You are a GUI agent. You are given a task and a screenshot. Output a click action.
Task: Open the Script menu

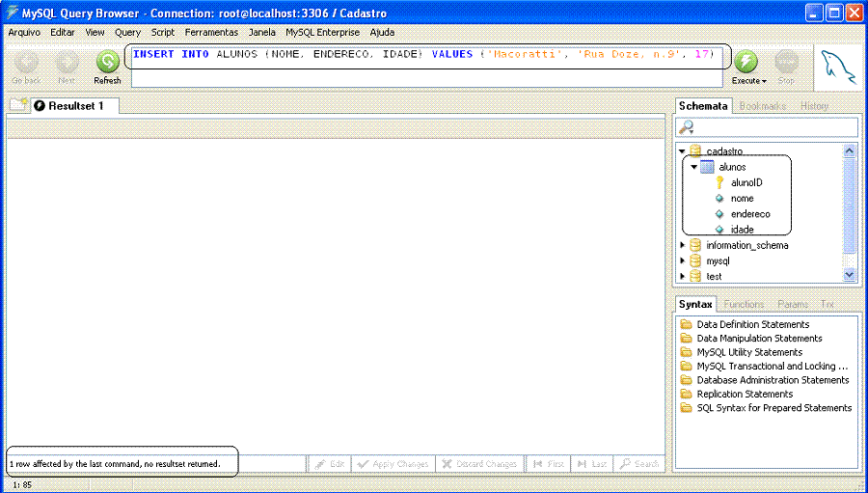[x=163, y=33]
